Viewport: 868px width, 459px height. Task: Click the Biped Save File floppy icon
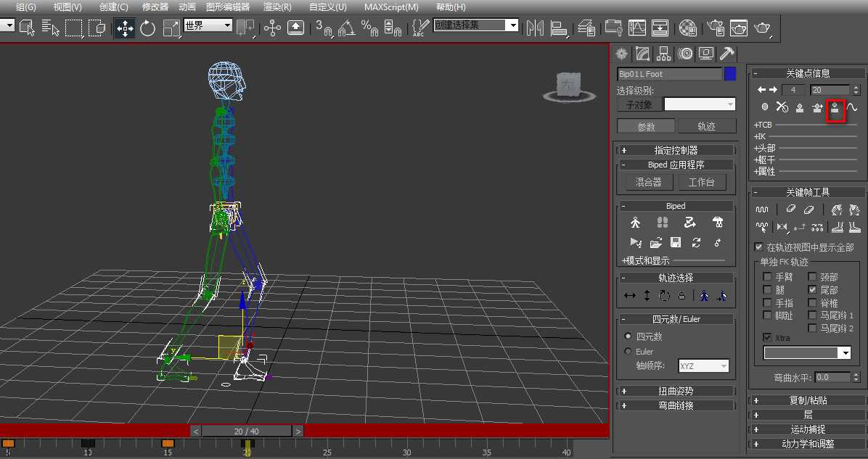coord(676,242)
